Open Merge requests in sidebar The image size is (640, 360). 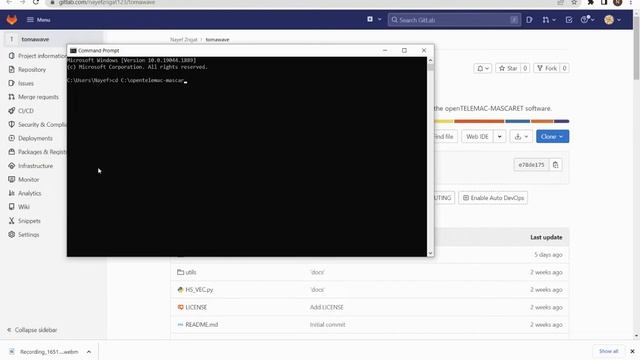[38, 97]
